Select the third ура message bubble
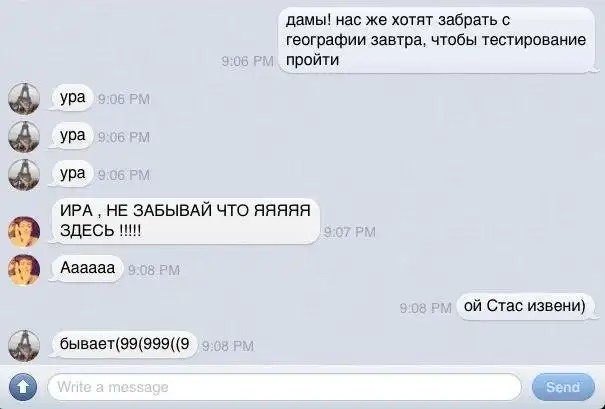 (x=71, y=174)
